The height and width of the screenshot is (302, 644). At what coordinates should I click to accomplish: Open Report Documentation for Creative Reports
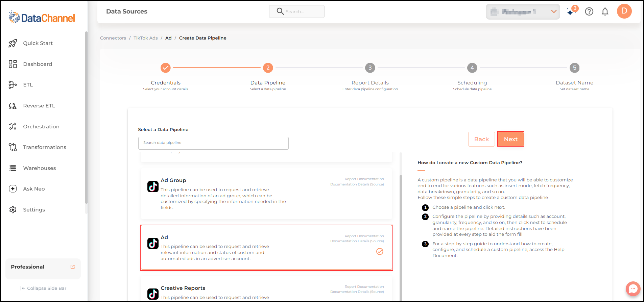pyautogui.click(x=364, y=287)
